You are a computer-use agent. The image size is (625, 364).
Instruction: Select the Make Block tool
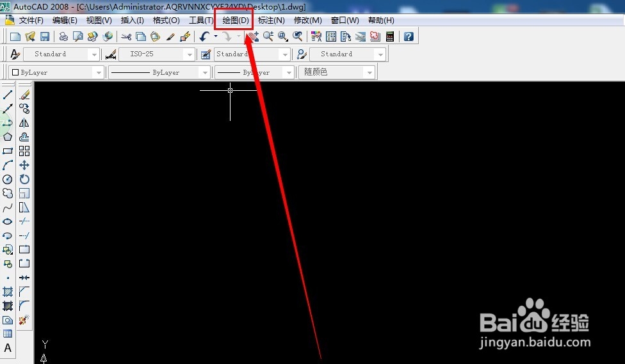[8, 264]
